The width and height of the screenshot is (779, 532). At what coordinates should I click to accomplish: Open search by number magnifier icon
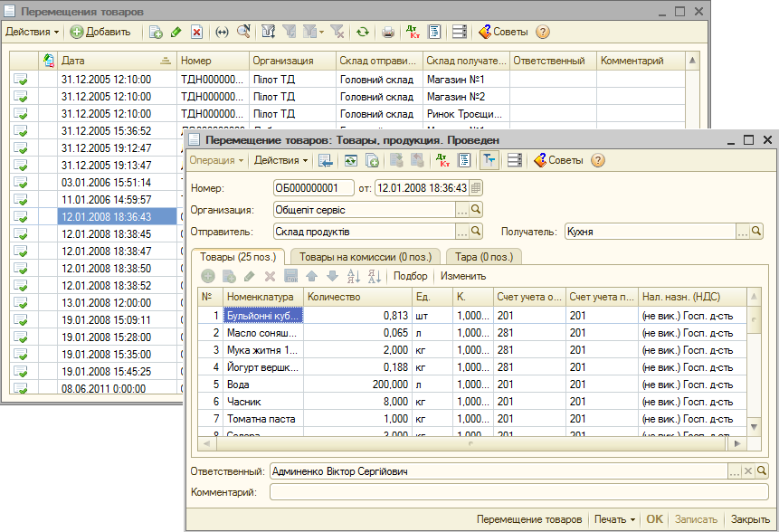(x=243, y=32)
